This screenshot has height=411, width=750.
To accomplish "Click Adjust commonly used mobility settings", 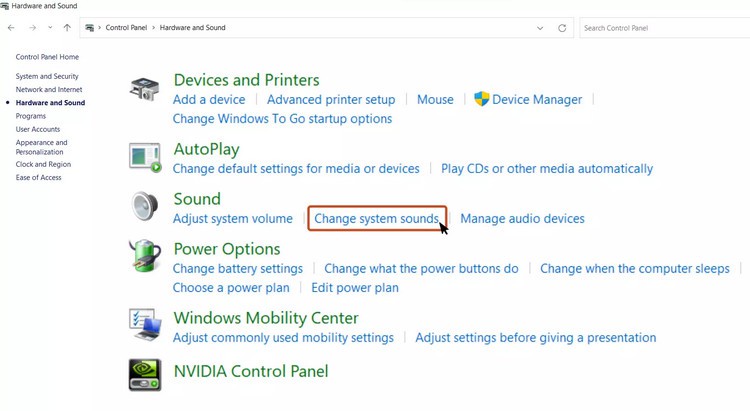I will coord(283,338).
